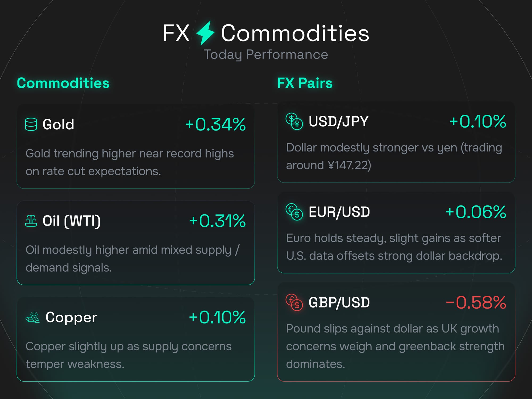532x399 pixels.
Task: Open the Copper title label
Action: pyautogui.click(x=71, y=317)
